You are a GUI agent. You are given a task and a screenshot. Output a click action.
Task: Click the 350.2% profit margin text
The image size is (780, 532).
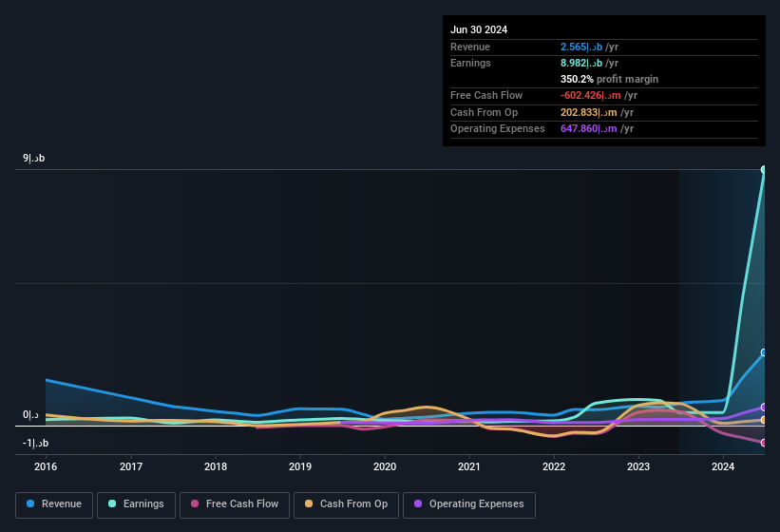(x=609, y=79)
